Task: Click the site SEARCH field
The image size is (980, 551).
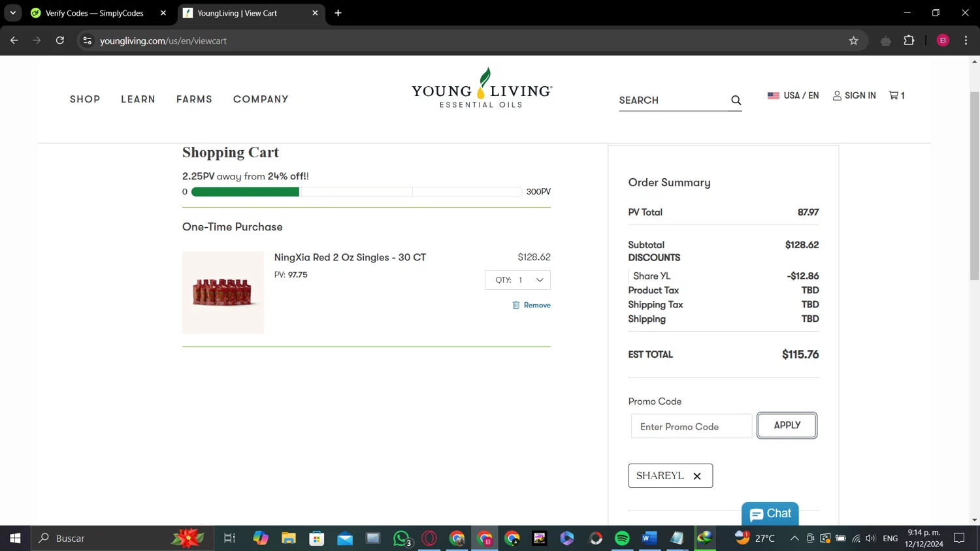Action: click(x=672, y=101)
